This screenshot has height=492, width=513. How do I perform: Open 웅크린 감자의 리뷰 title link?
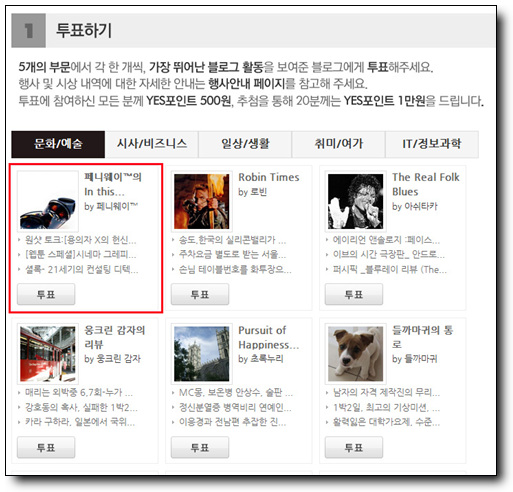click(114, 337)
